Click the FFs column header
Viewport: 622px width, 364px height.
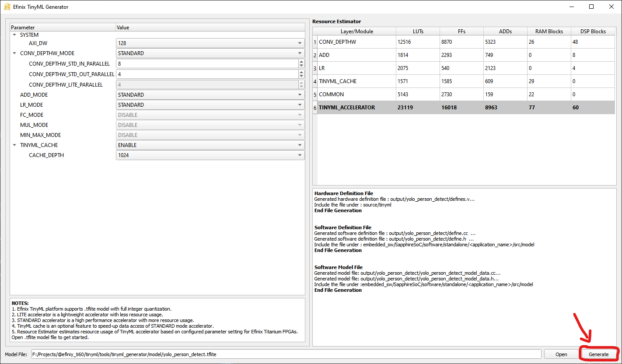point(461,31)
